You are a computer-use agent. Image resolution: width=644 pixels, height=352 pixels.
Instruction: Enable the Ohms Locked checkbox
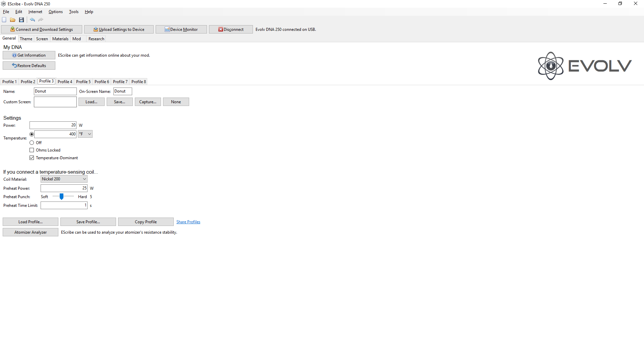(x=32, y=150)
